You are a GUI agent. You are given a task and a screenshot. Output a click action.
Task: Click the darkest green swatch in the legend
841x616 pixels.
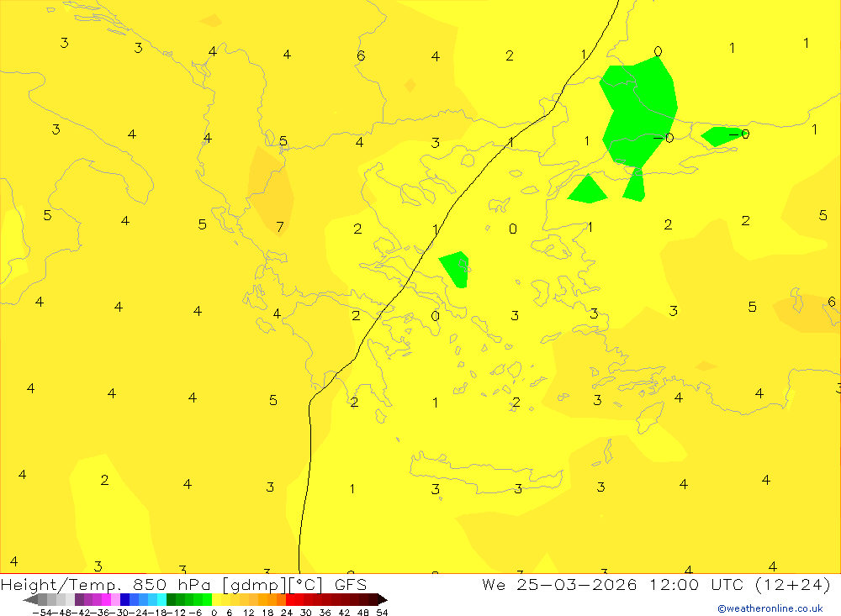point(171,599)
